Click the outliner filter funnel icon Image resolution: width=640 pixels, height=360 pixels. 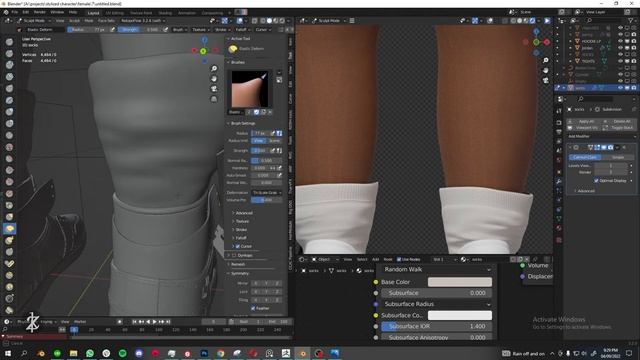[631, 20]
